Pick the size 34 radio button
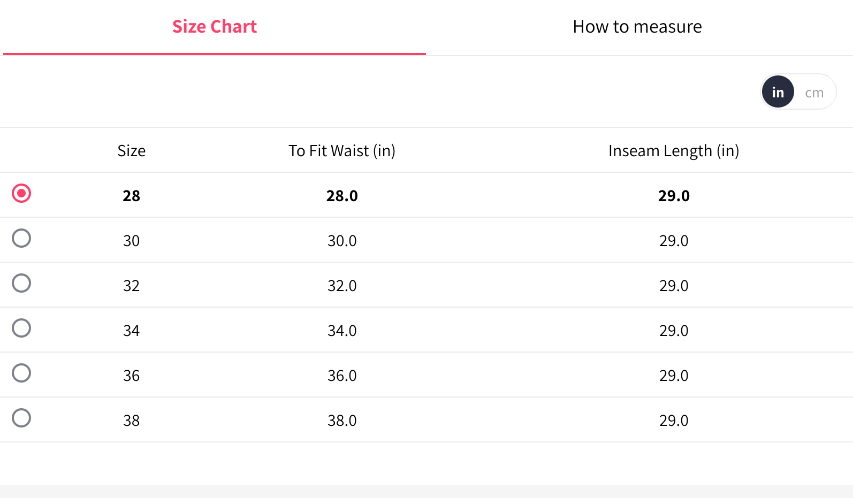This screenshot has height=504, width=853. coord(21,328)
